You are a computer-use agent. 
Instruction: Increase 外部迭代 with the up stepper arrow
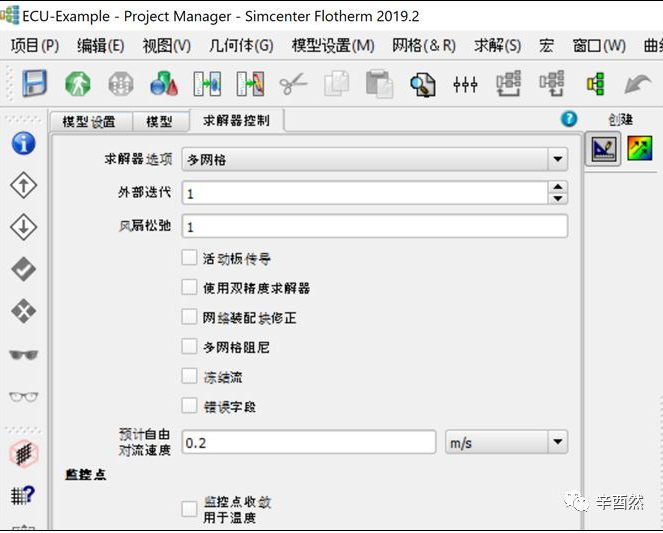558,187
